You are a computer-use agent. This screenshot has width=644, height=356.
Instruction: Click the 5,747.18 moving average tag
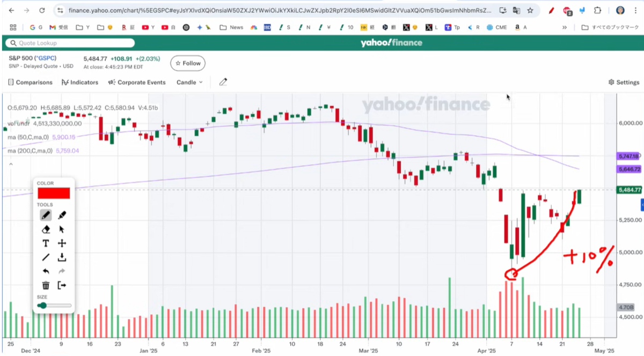tap(630, 156)
